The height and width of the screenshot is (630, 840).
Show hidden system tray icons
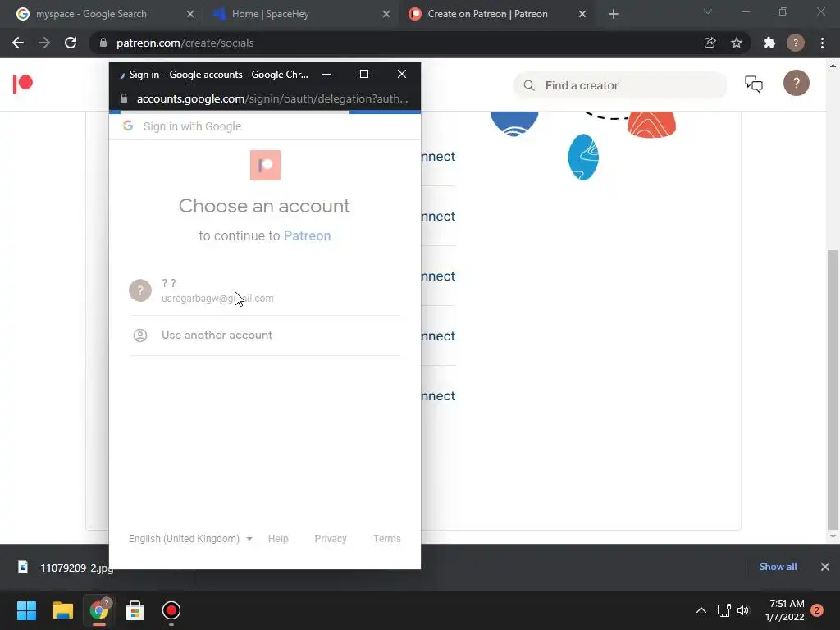tap(701, 610)
